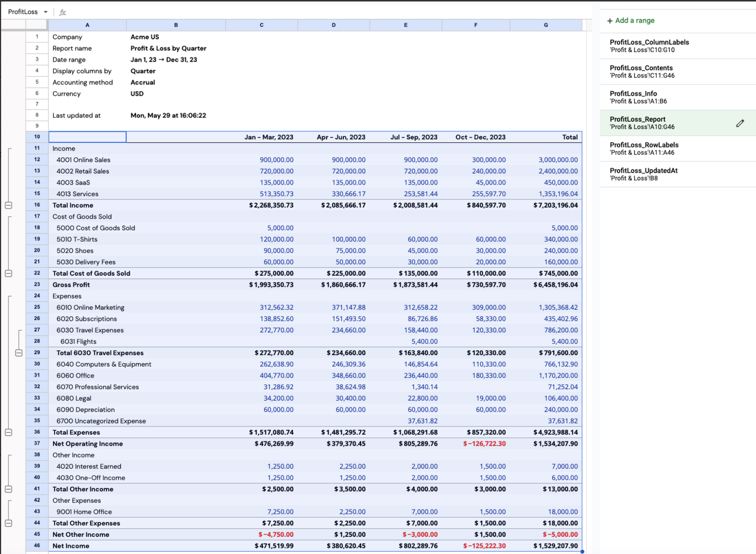The width and height of the screenshot is (756, 554).
Task: Select the ProfitLoss_UpdatedAt named range
Action: [678, 174]
